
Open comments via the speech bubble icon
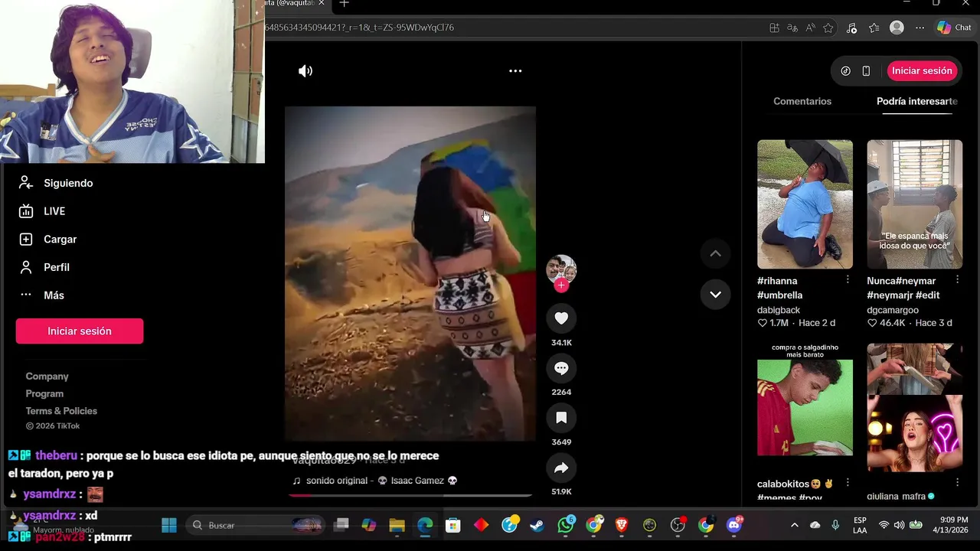click(561, 368)
